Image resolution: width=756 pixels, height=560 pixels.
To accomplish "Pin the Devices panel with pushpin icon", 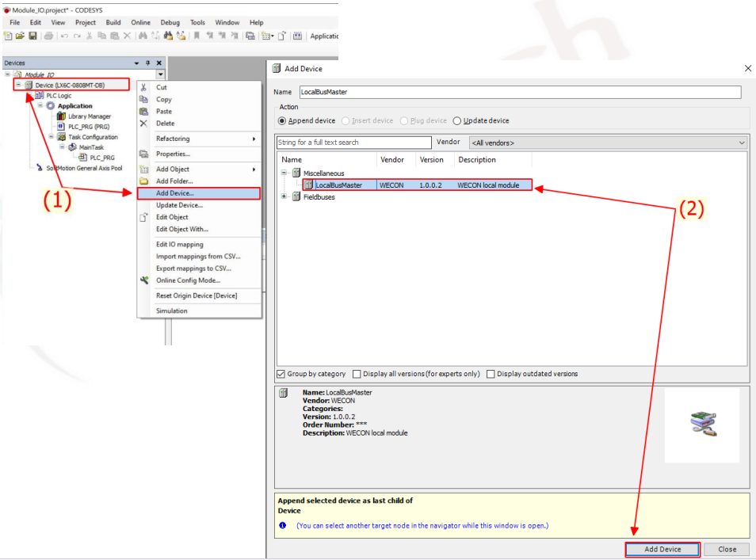I will click(147, 63).
